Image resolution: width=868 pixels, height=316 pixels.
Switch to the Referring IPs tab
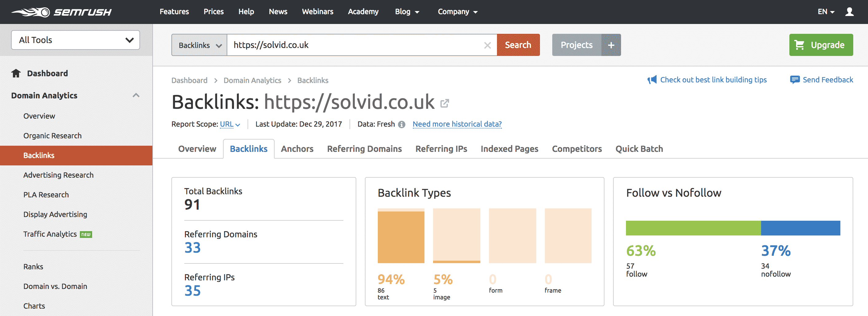(x=441, y=149)
